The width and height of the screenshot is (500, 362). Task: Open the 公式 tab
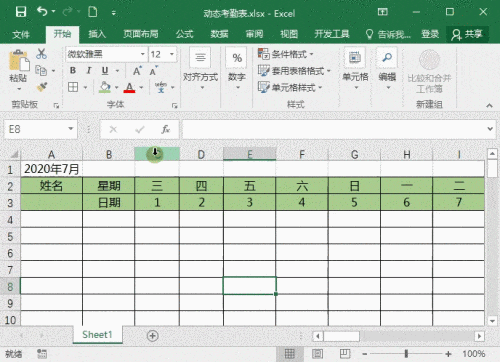[x=184, y=34]
